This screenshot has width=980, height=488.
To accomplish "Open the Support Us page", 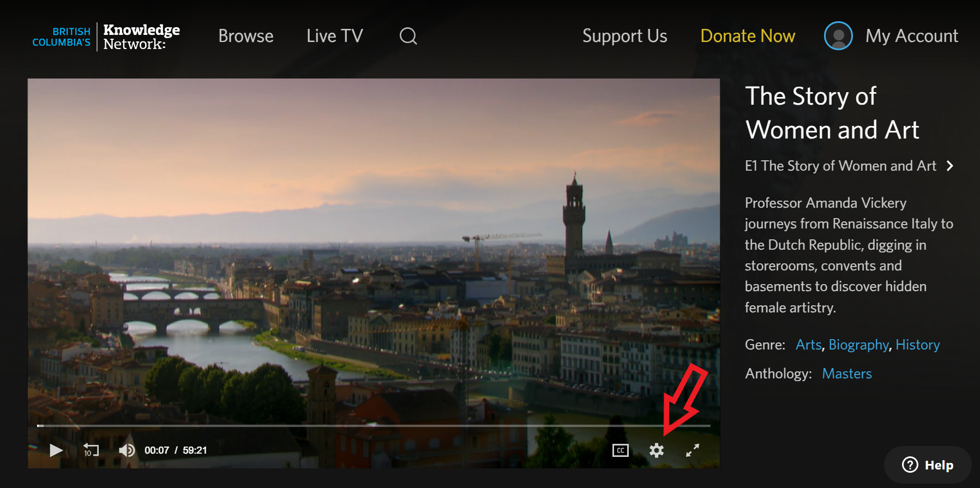I will tap(624, 36).
